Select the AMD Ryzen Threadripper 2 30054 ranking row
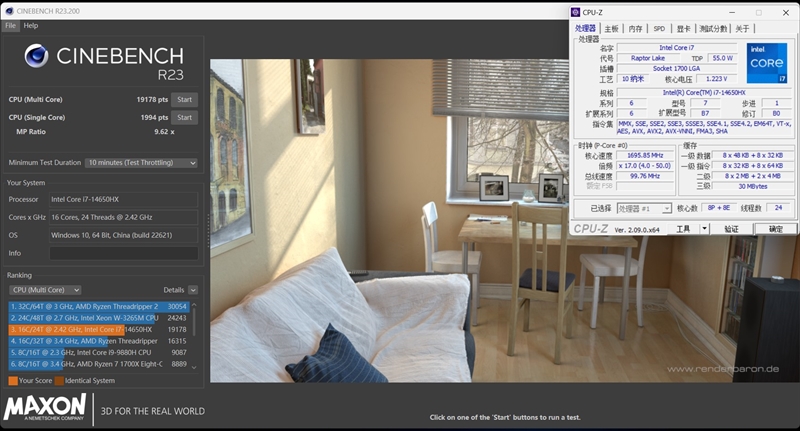 [99, 307]
